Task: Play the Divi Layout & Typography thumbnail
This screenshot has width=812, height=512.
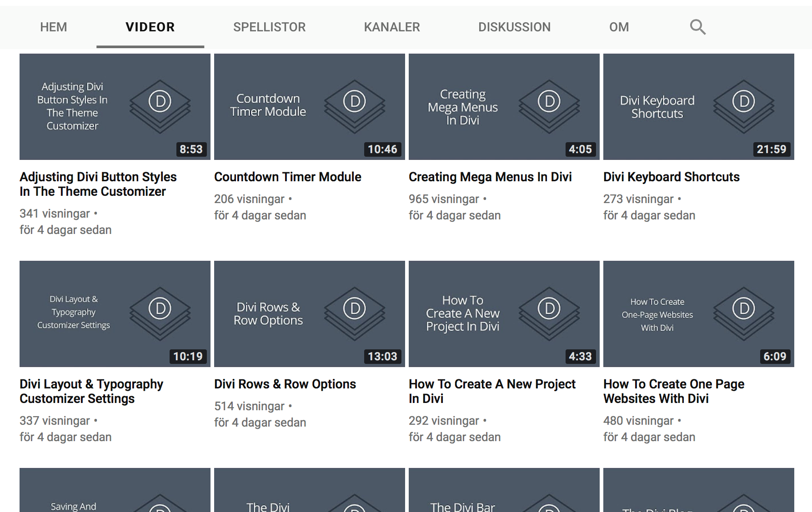Action: pos(115,314)
